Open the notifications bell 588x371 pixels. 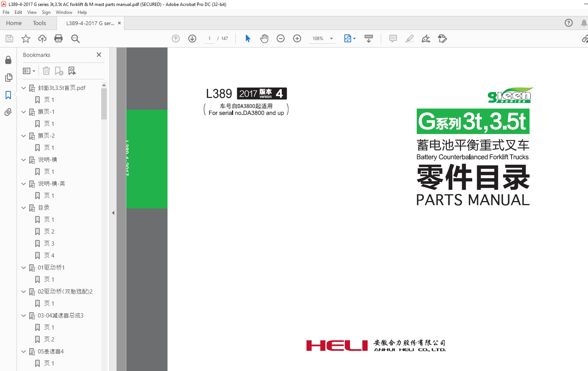pos(584,23)
